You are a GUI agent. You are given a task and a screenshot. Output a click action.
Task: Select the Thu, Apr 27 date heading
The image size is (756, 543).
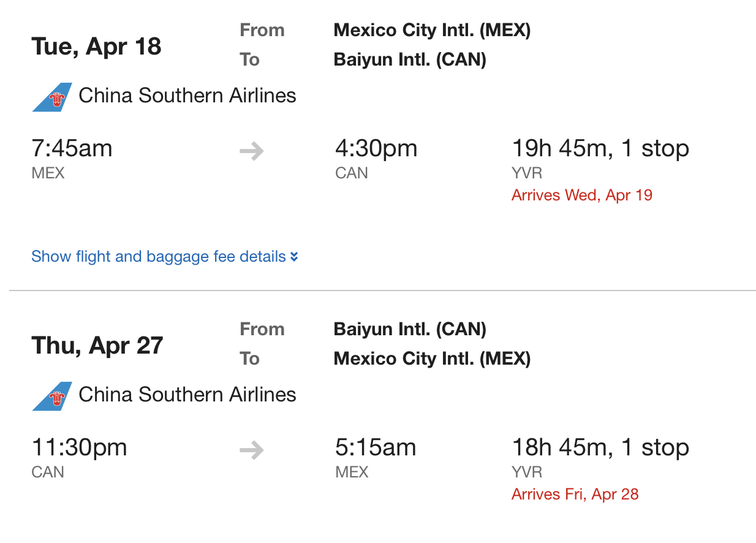tap(97, 344)
